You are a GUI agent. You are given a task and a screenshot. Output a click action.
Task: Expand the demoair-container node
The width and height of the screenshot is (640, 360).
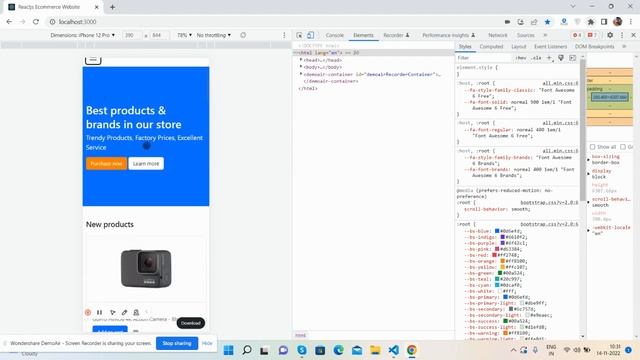tap(301, 74)
